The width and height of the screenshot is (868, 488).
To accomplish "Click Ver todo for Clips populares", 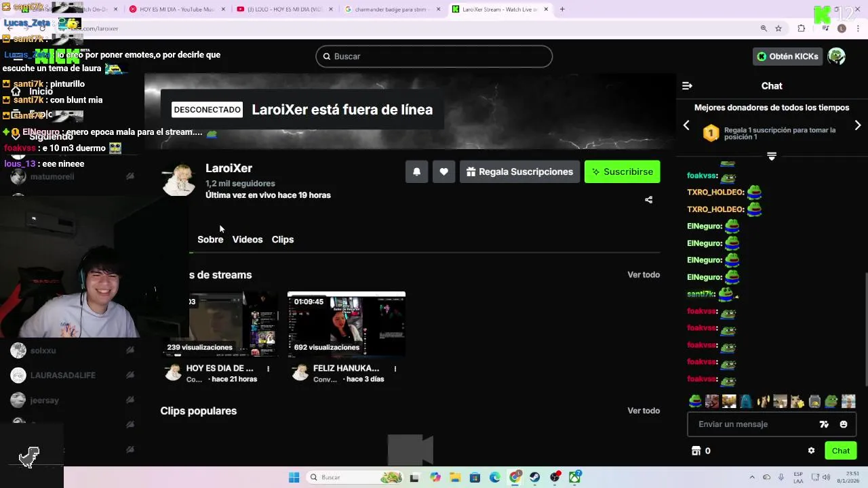I will (x=644, y=411).
